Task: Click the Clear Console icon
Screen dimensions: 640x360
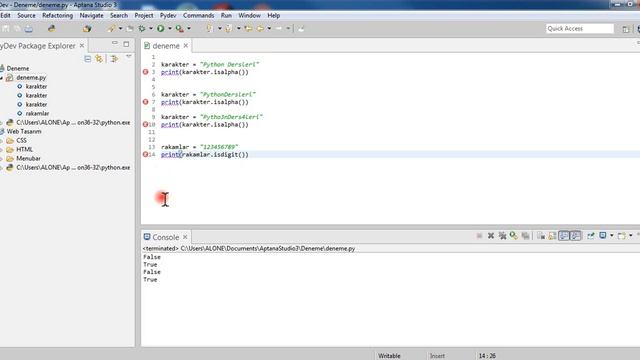Action: [x=541, y=236]
